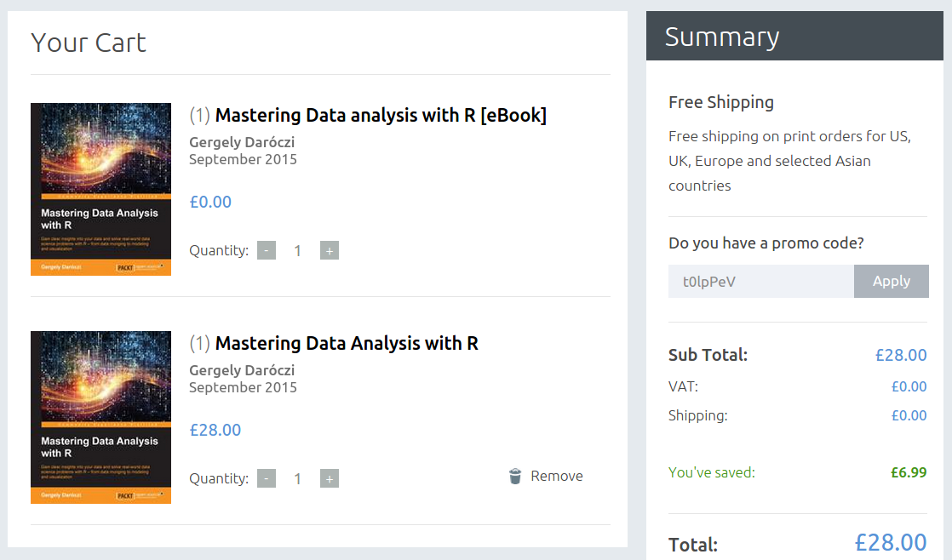Click the You've saved label
Viewport: 952px width, 560px height.
(712, 472)
